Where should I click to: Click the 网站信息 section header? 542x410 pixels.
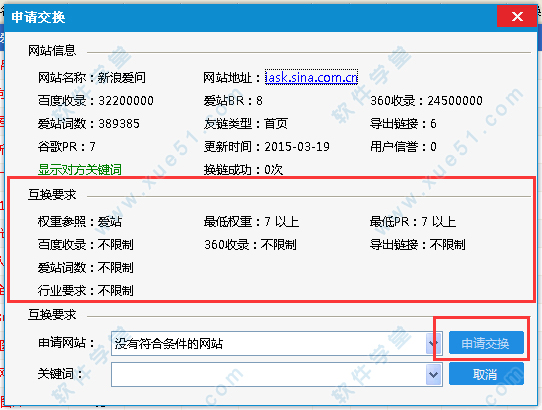pyautogui.click(x=52, y=50)
